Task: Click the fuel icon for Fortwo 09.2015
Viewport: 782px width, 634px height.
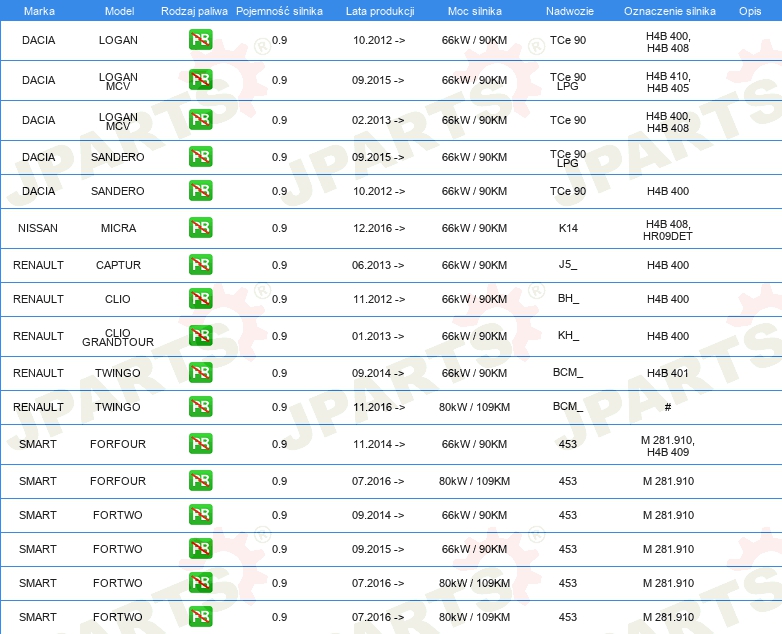Action: point(200,548)
